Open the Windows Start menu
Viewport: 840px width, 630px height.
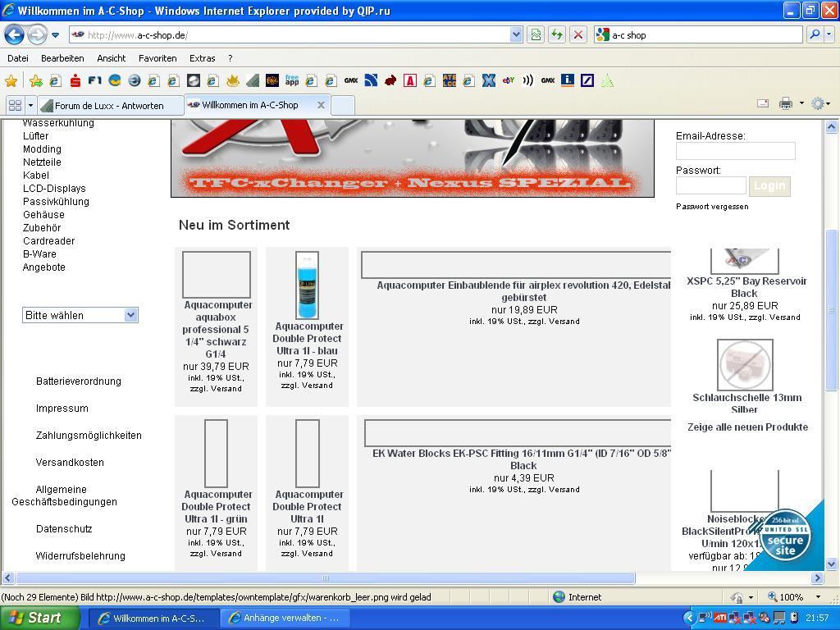pyautogui.click(x=39, y=618)
